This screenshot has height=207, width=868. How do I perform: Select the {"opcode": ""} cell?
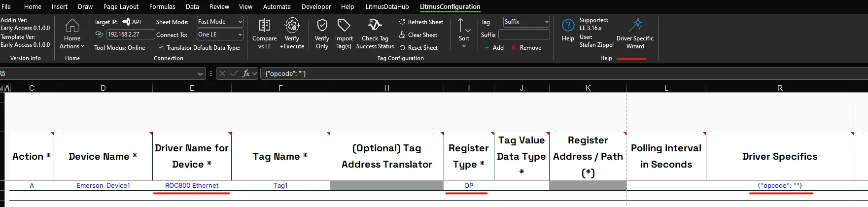point(780,185)
